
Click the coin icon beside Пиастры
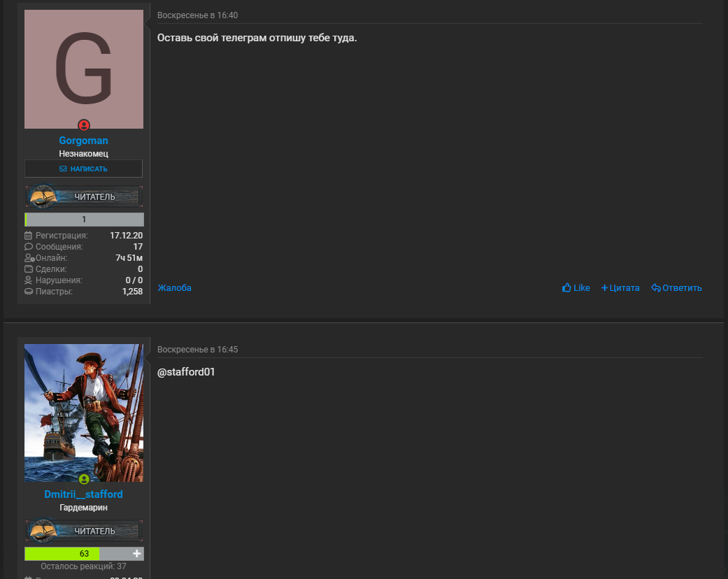[x=28, y=292]
